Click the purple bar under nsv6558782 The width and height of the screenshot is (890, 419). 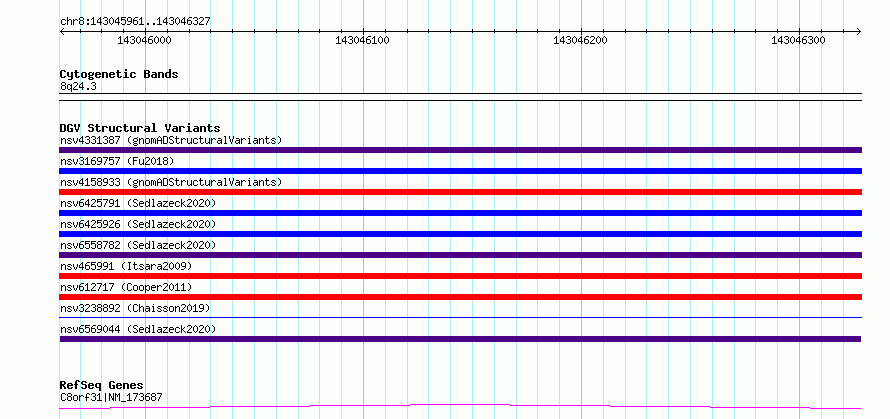pyautogui.click(x=460, y=255)
